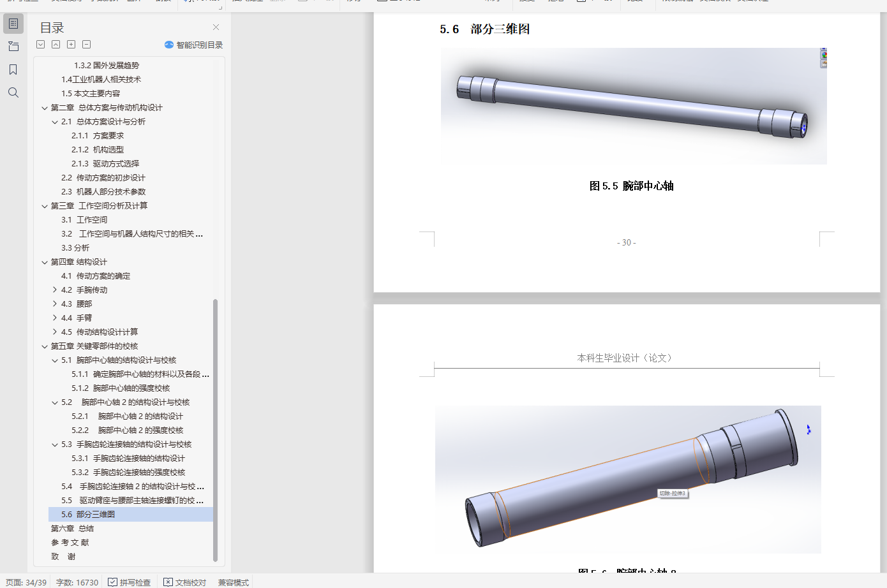Open 5.1.1 确定腕部中心轴的材料以及各段

click(140, 374)
